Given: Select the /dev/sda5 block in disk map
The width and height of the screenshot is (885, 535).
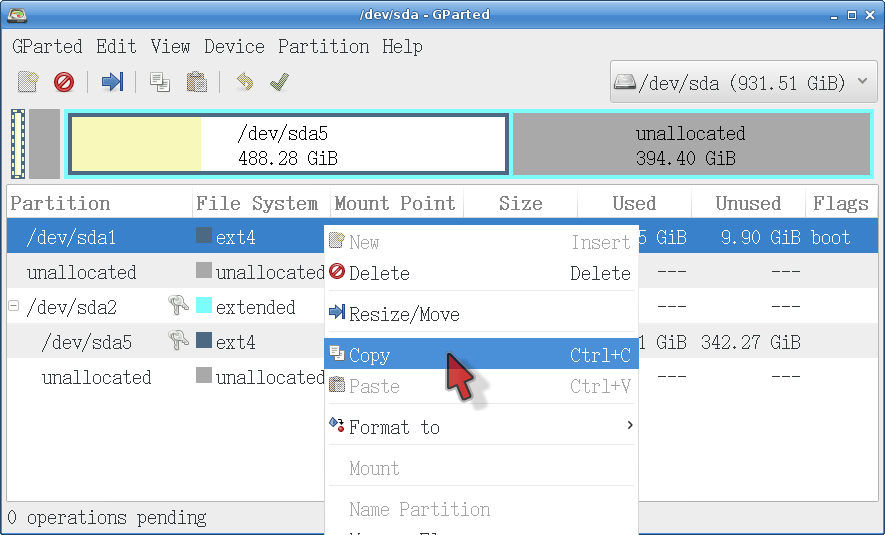Looking at the screenshot, I should tap(287, 145).
